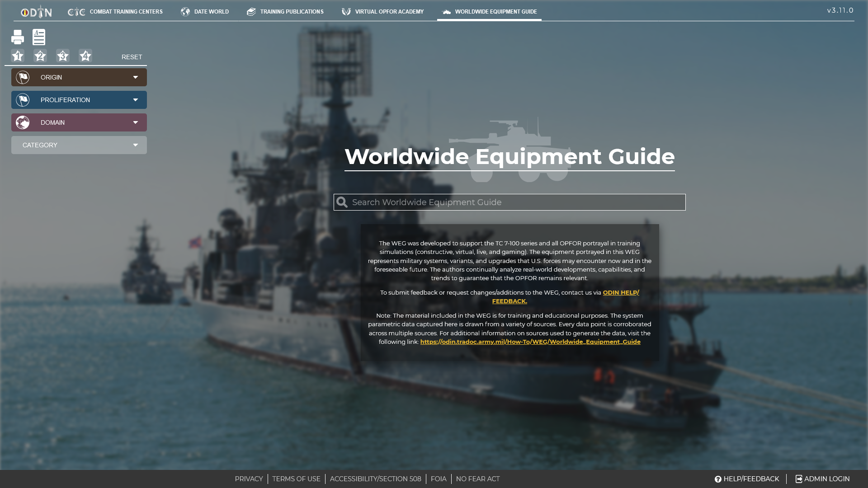Click the help question mark icon

[x=718, y=479]
